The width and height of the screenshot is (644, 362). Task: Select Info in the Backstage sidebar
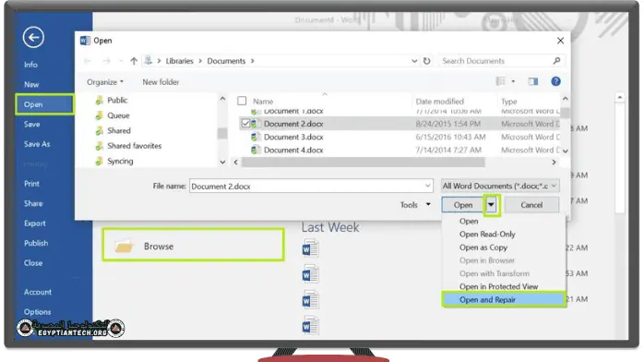(30, 65)
